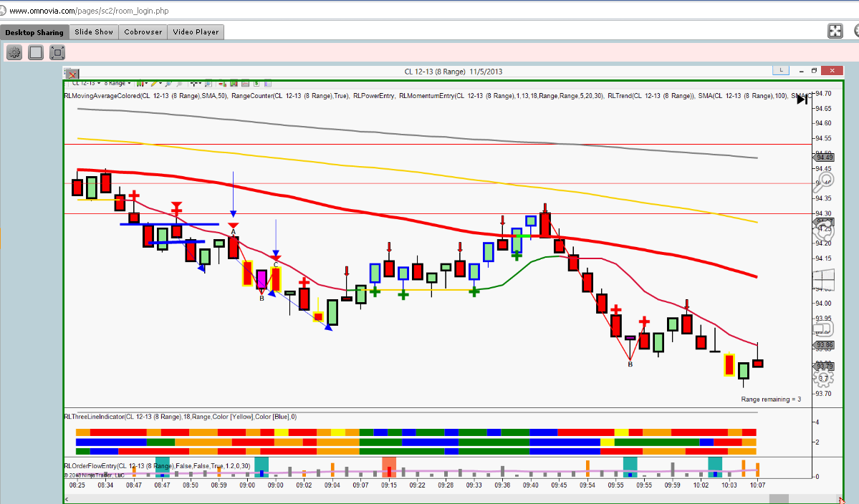Expand the chart style dropdown arrow

[x=146, y=84]
